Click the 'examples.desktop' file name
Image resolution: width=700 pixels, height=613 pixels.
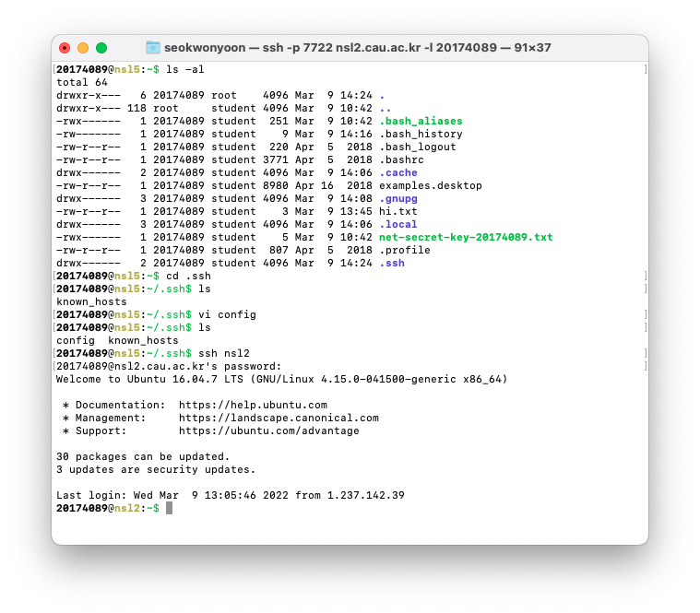coord(431,185)
